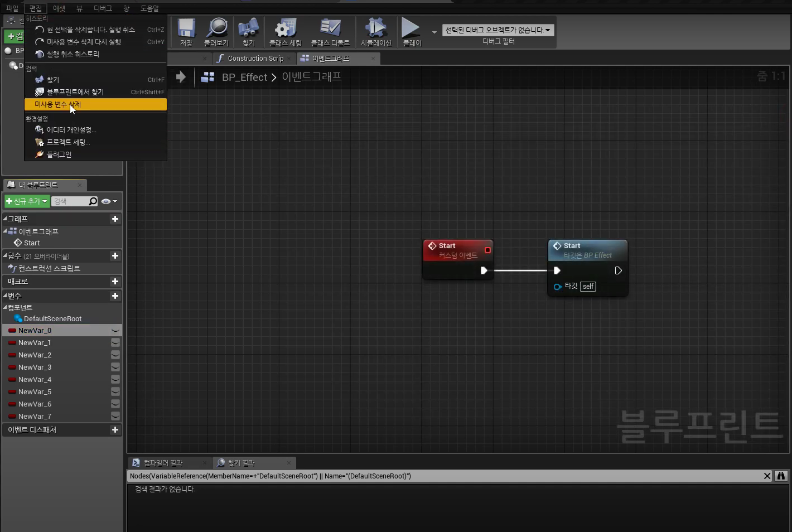Open the Add New (신규 추가) dropdown
Screen dimensions: 792x532
tap(27, 201)
